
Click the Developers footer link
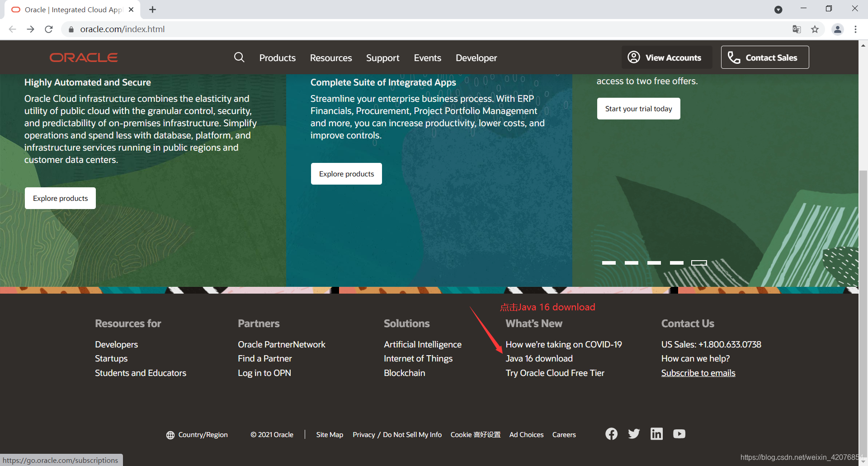click(116, 345)
